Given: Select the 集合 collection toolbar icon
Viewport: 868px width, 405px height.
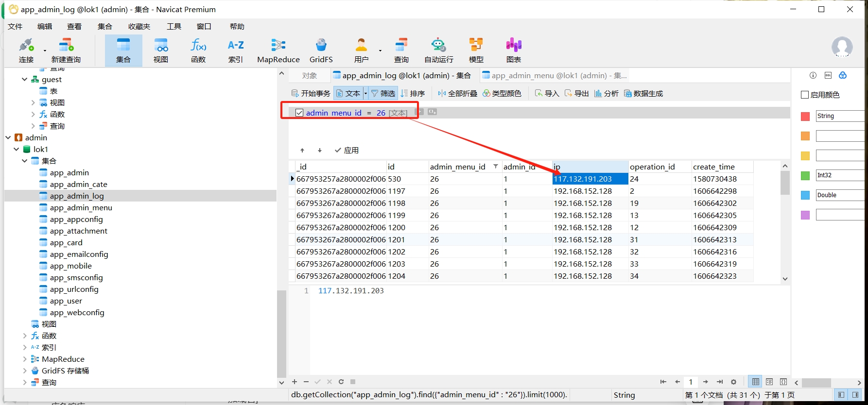Looking at the screenshot, I should [123, 51].
